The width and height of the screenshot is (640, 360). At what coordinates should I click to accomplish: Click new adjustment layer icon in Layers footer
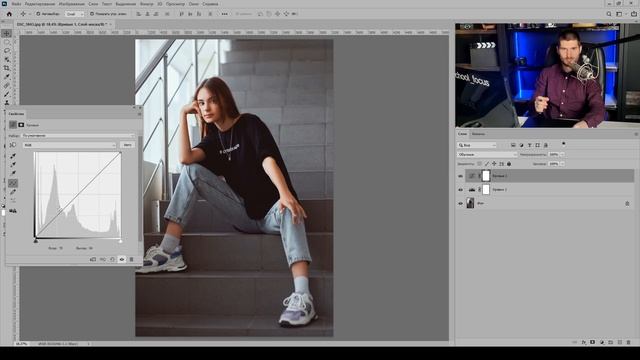pos(602,342)
